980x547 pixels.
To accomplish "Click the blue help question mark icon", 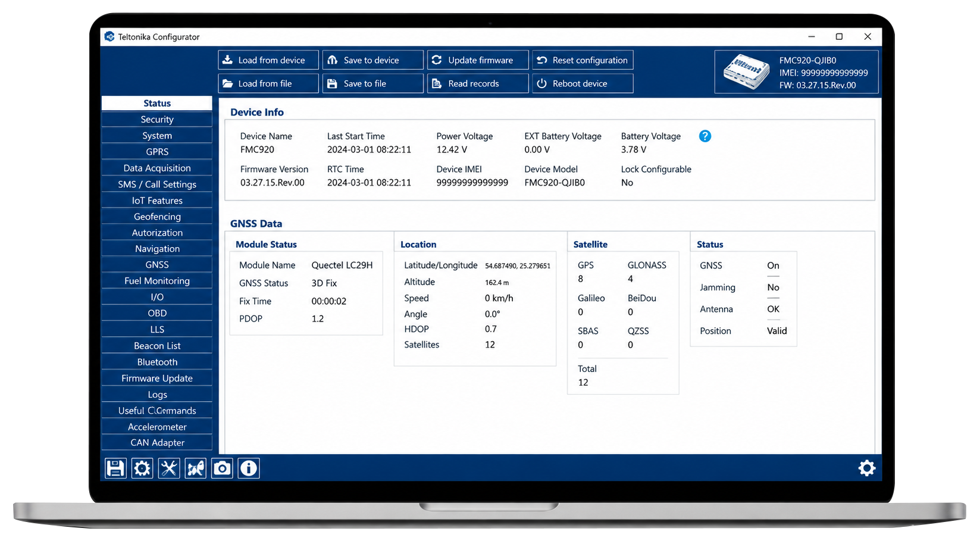I will coord(705,136).
